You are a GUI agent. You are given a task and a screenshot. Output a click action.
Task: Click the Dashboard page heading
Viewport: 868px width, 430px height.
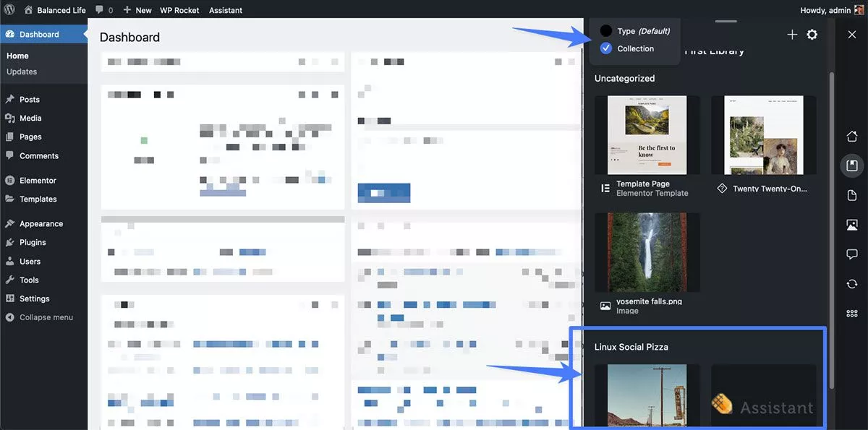point(129,37)
